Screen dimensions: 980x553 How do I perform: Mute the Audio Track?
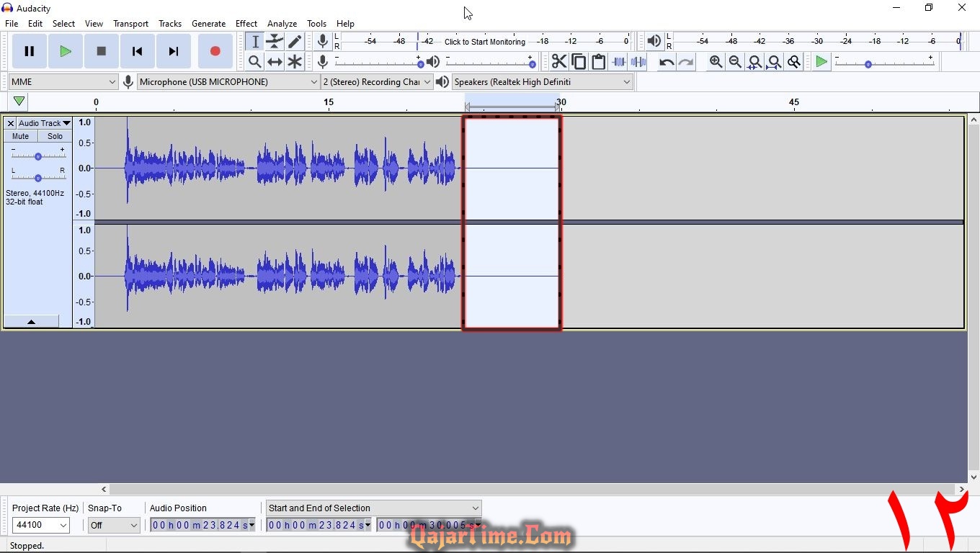pos(21,136)
